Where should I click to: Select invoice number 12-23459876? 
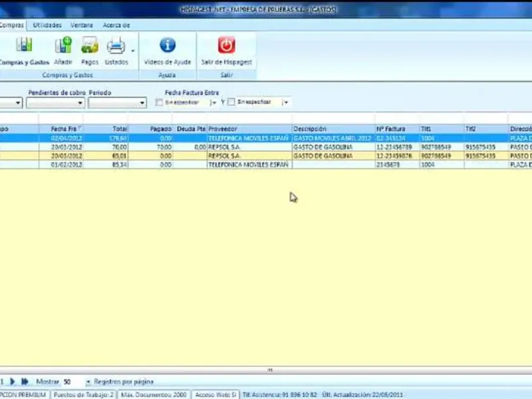tap(397, 156)
